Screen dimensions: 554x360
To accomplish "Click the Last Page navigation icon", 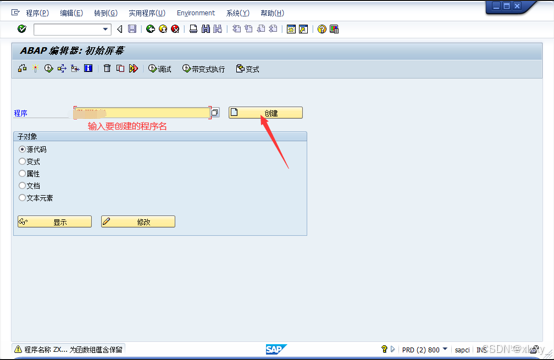I will click(273, 29).
